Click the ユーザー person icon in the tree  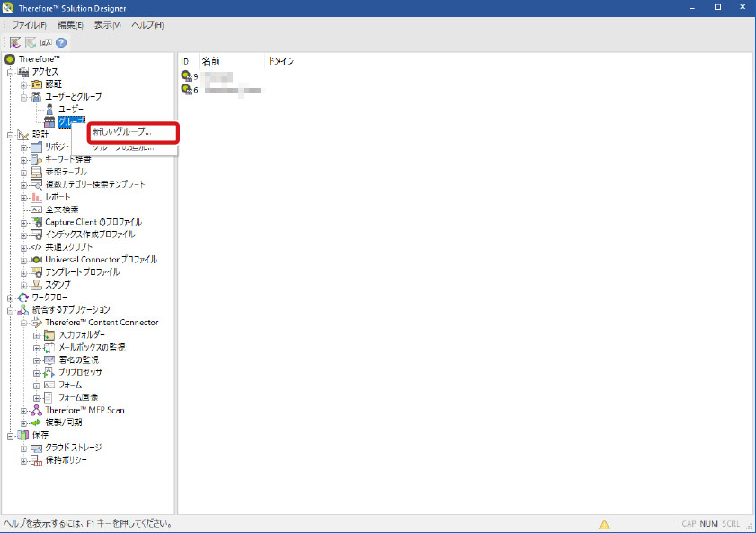[x=49, y=109]
